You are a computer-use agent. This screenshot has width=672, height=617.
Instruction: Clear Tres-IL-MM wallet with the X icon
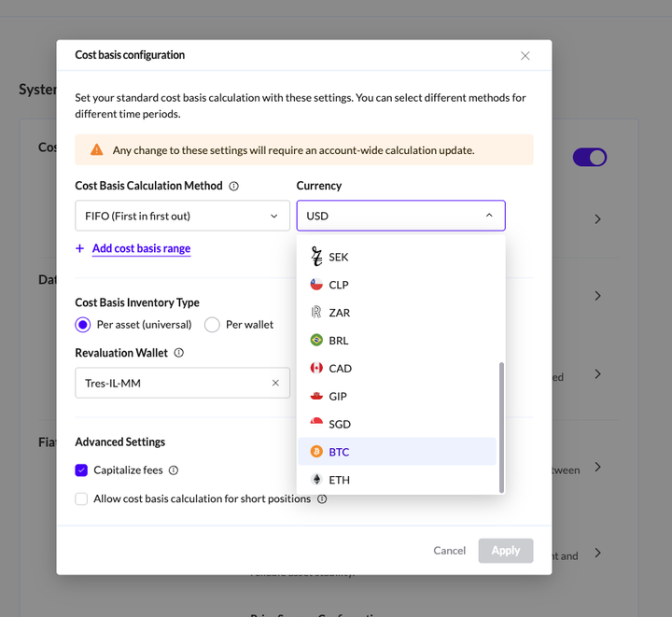275,383
